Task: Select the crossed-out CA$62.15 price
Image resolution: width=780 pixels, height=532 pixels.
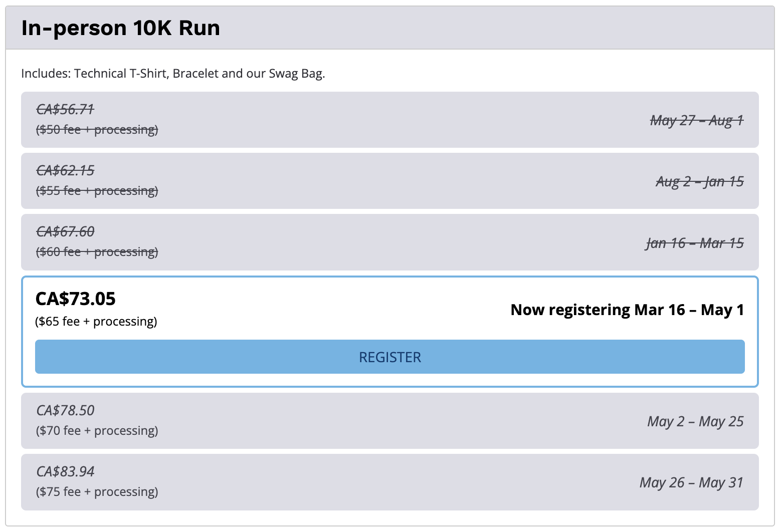Action: click(65, 170)
